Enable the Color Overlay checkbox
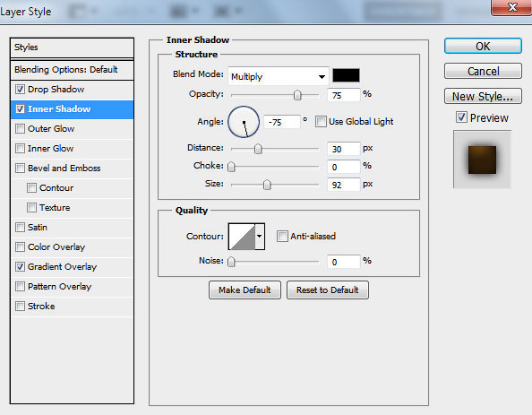 [20, 246]
